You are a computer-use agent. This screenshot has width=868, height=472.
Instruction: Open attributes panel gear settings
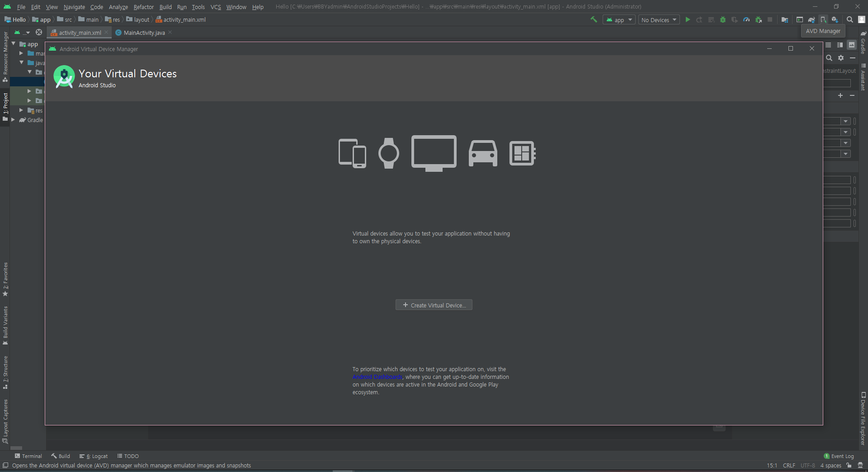[841, 58]
